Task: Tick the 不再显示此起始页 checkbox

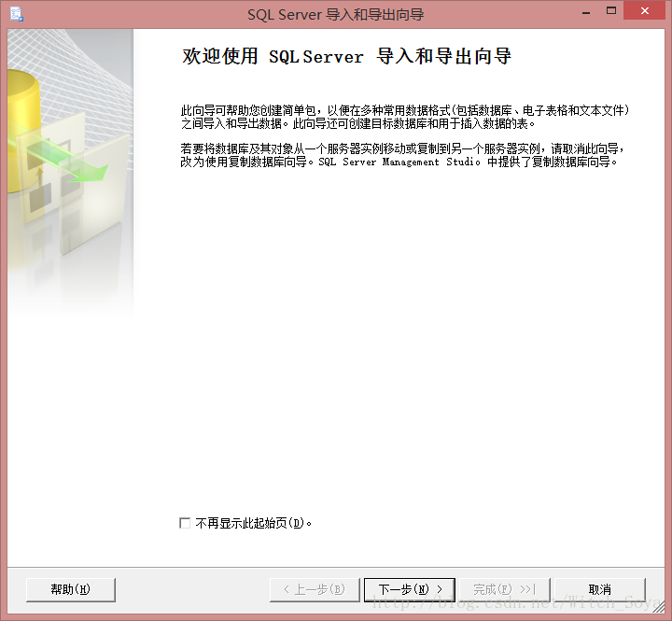Action: [x=185, y=523]
